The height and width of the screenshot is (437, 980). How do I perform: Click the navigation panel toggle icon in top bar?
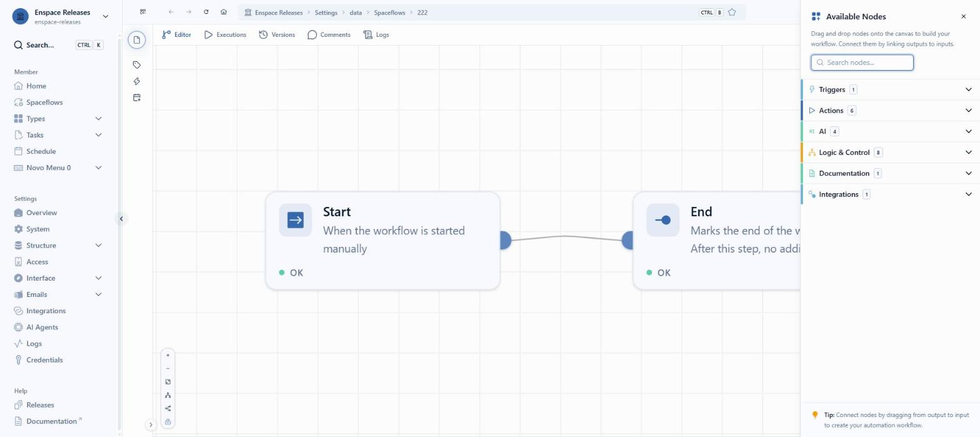click(x=143, y=12)
